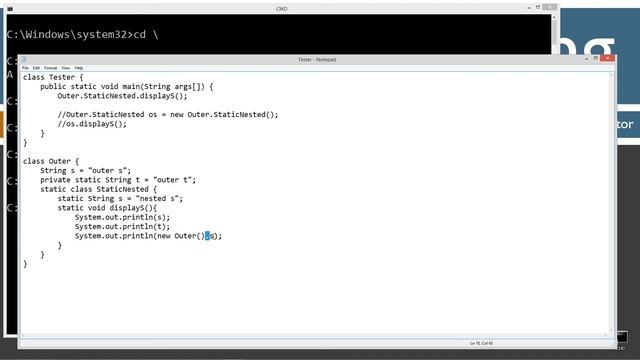Click the 'static String s = "nested s"' line
This screenshot has width=640, height=360.
tap(120, 199)
